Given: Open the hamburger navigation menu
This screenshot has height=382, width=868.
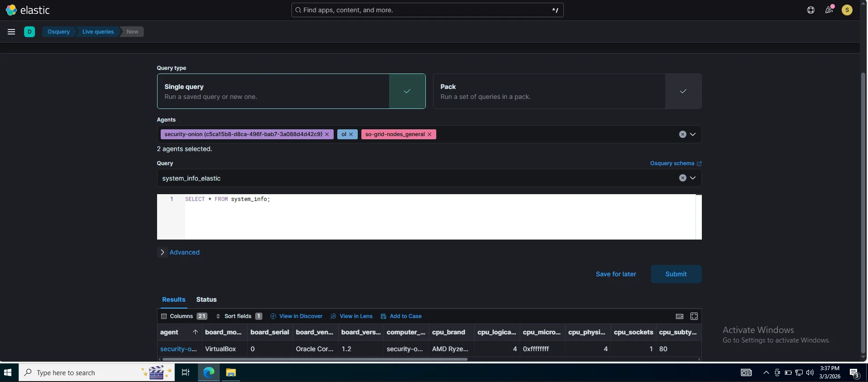Looking at the screenshot, I should click(x=11, y=32).
